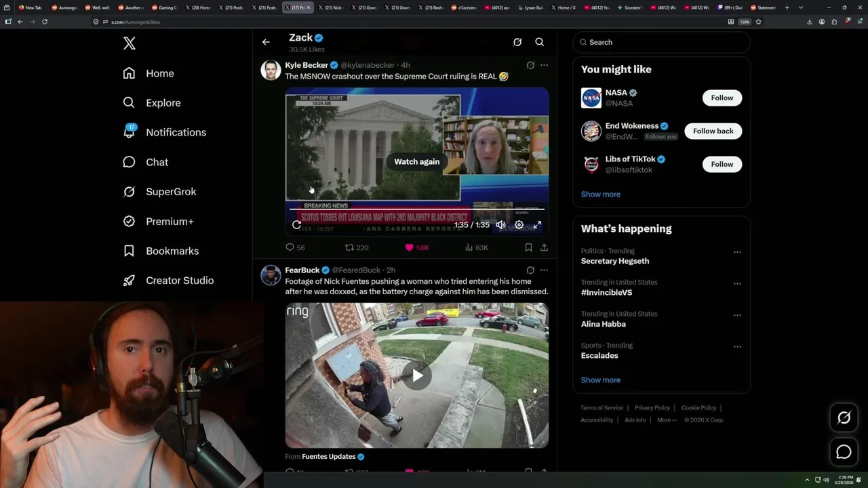
Task: Open Alina Habba trend
Action: tap(604, 324)
